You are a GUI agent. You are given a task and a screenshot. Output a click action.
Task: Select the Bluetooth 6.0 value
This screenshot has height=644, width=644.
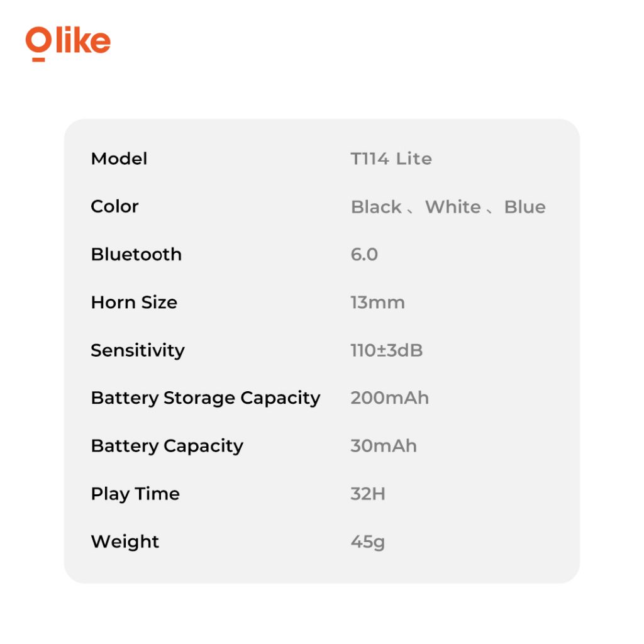tap(364, 254)
